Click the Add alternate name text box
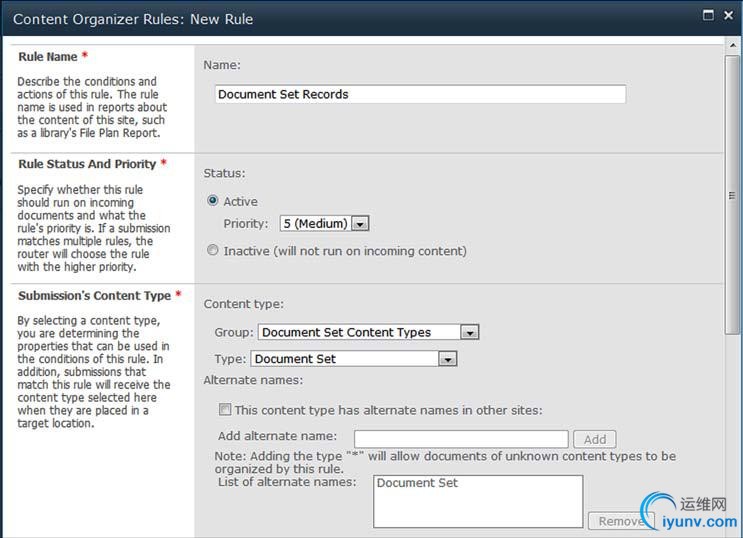 (461, 438)
